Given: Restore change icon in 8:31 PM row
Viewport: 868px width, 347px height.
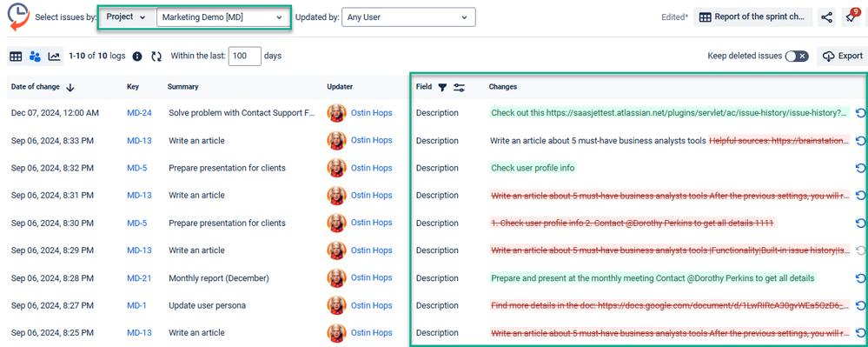Looking at the screenshot, I should [860, 195].
